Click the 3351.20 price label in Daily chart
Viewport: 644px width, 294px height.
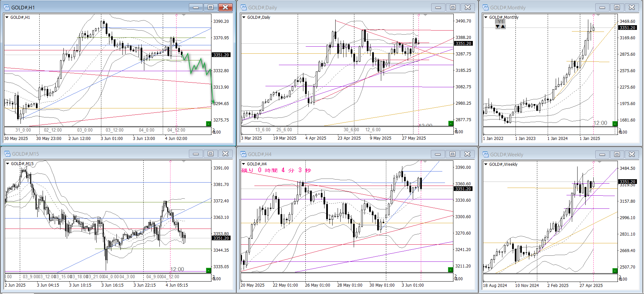pos(463,43)
